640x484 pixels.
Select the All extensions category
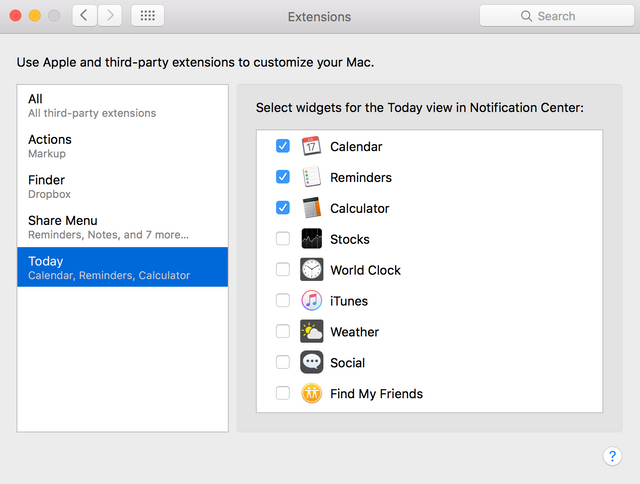[122, 105]
